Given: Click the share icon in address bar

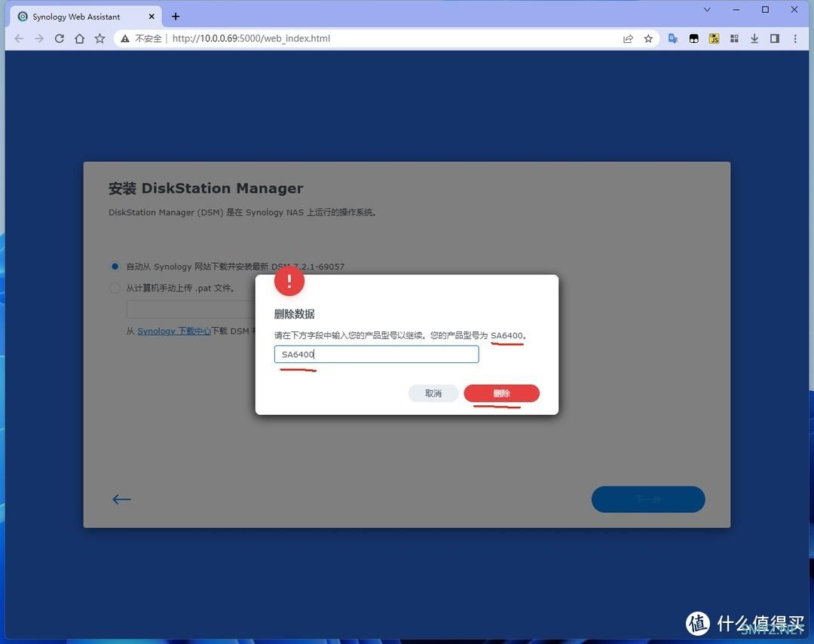Looking at the screenshot, I should point(628,38).
